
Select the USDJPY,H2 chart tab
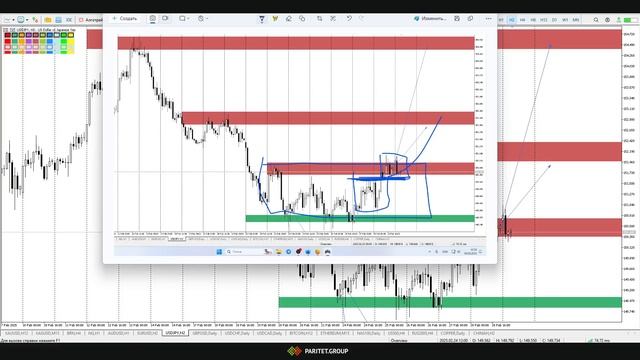175,333
